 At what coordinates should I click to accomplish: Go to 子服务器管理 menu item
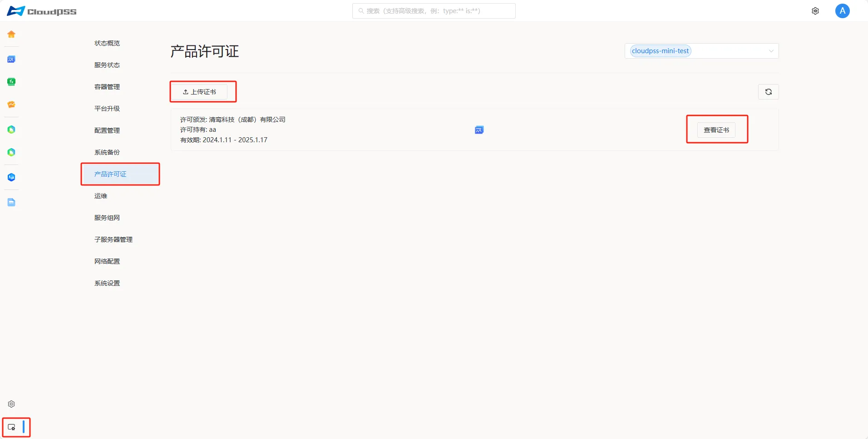click(x=113, y=239)
